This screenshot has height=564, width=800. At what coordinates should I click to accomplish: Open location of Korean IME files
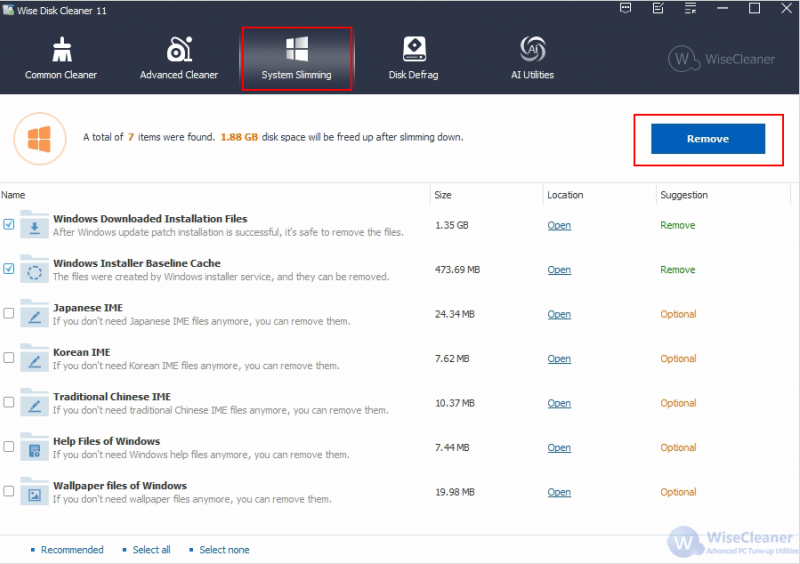[x=559, y=358]
